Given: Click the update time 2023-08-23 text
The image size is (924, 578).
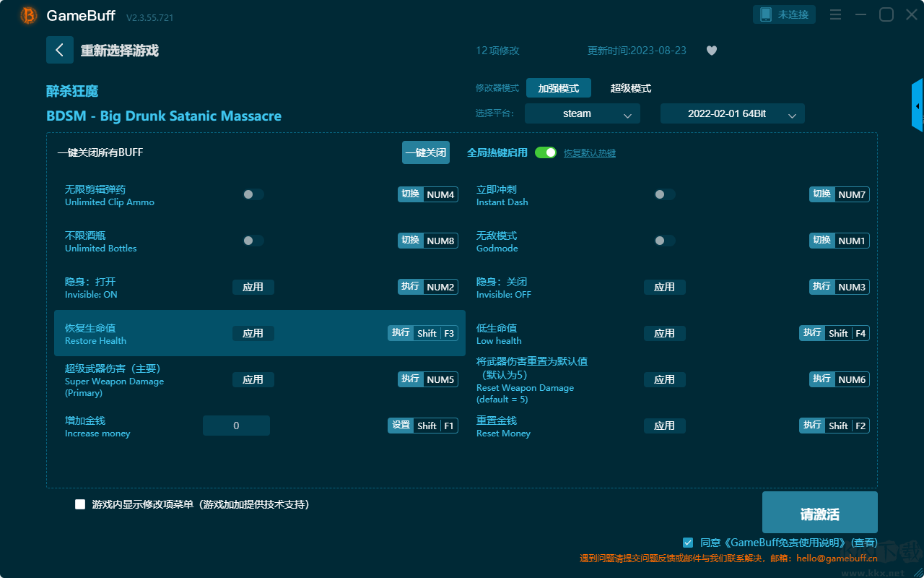Looking at the screenshot, I should [x=637, y=51].
